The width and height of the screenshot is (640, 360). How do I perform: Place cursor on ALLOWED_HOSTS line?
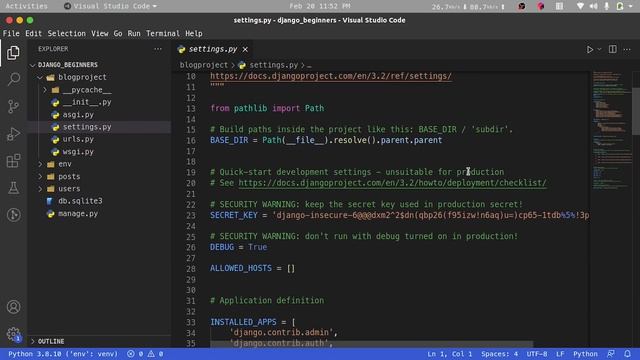(252, 269)
